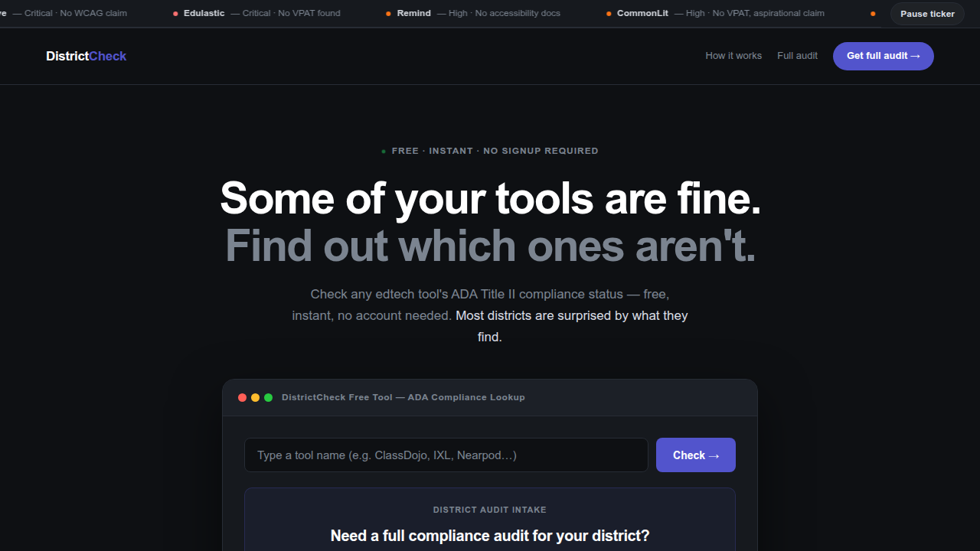Screen dimensions: 980x551
Task: Click the District Audit Intake label
Action: pos(490,510)
